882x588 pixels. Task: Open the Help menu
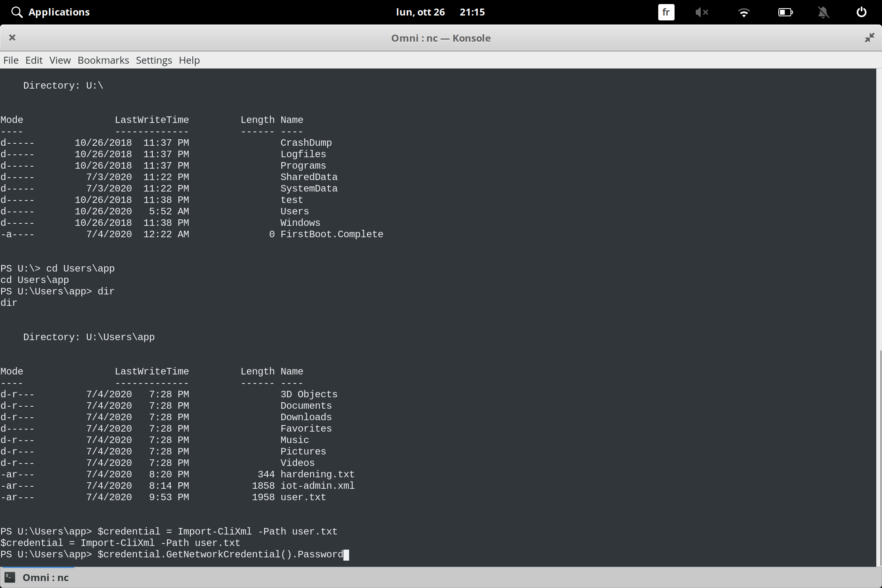click(189, 60)
